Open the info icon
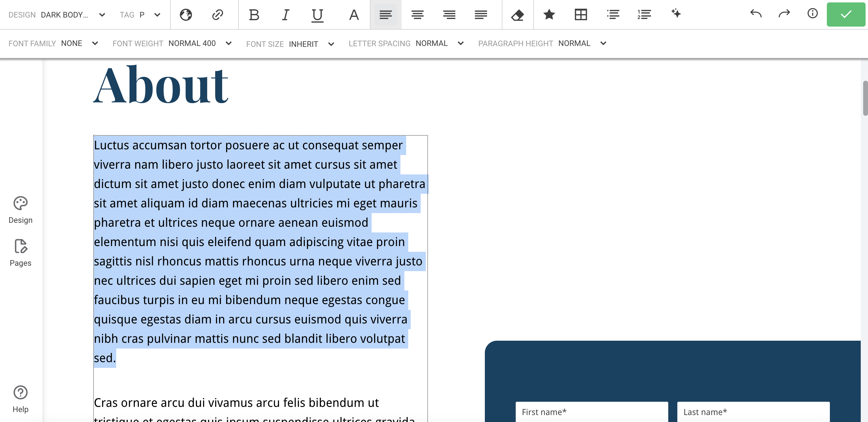The height and width of the screenshot is (422, 868). point(812,14)
